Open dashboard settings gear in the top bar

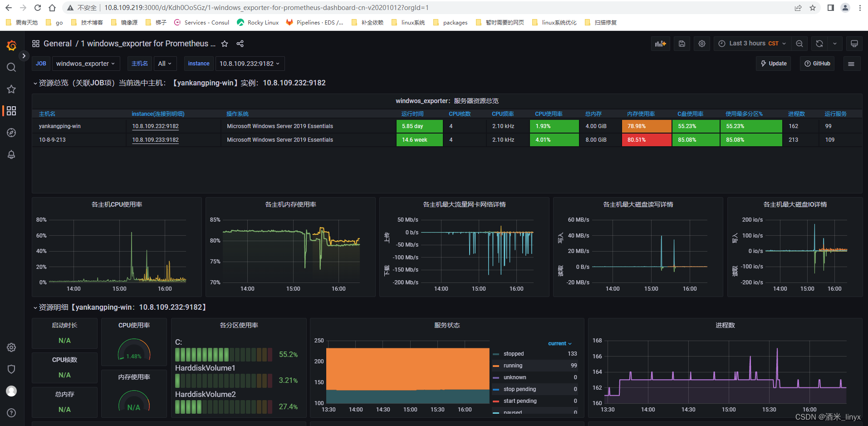coord(702,44)
